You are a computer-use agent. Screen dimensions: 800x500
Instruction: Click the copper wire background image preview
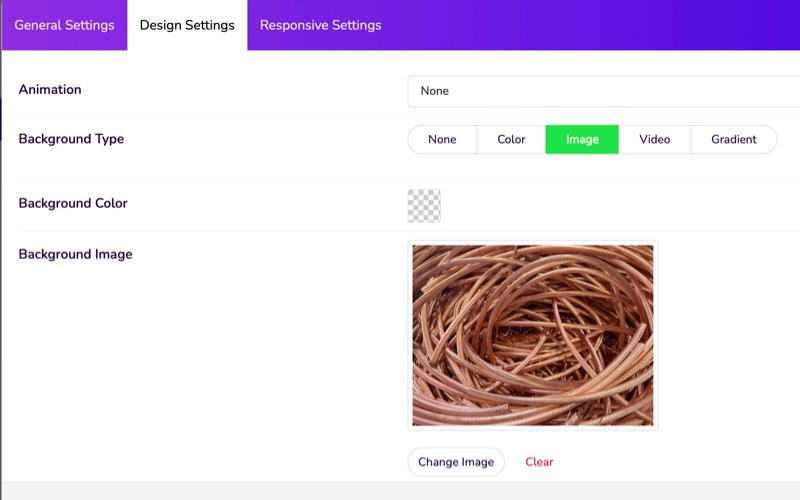[x=533, y=335]
